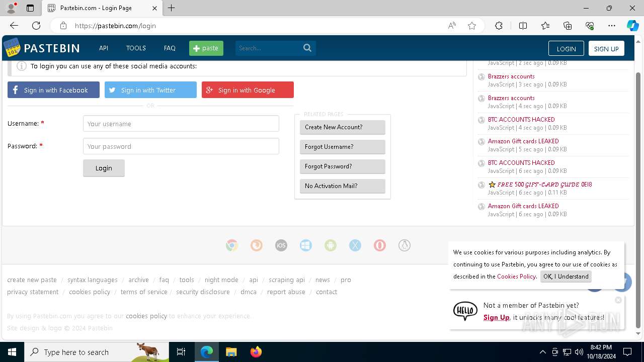Open the Tab actions menu icon
This screenshot has height=362, width=644.
coord(30,8)
